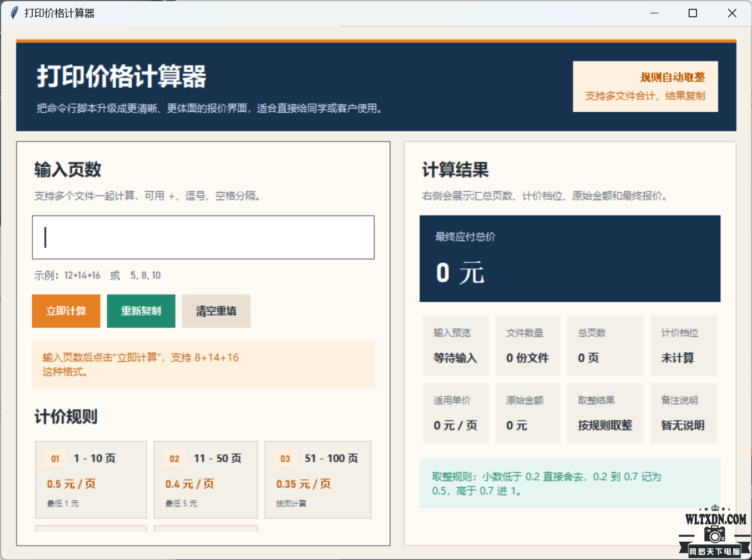Click the minimize button of the window
The image size is (752, 560).
[x=654, y=12]
